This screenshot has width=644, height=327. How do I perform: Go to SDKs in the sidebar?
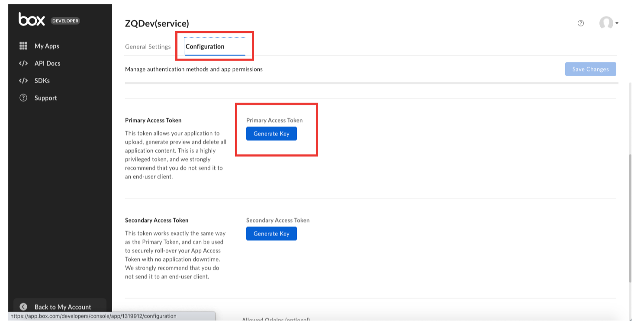(42, 80)
